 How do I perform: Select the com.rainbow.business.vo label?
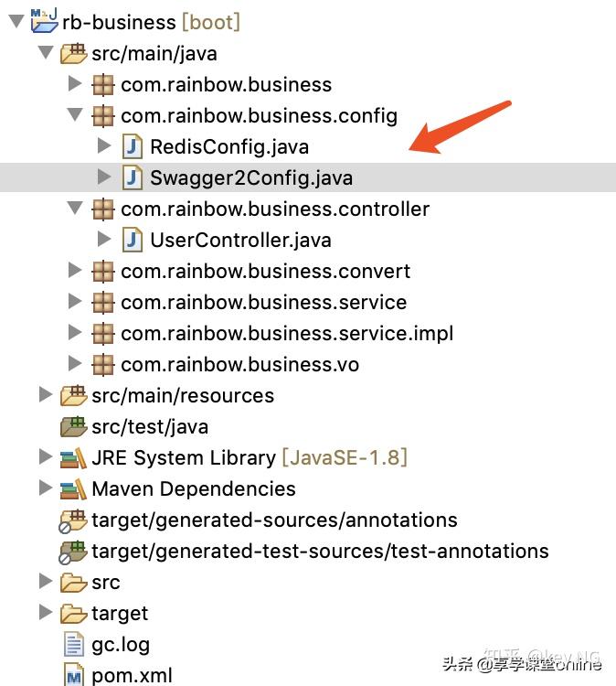pos(240,364)
